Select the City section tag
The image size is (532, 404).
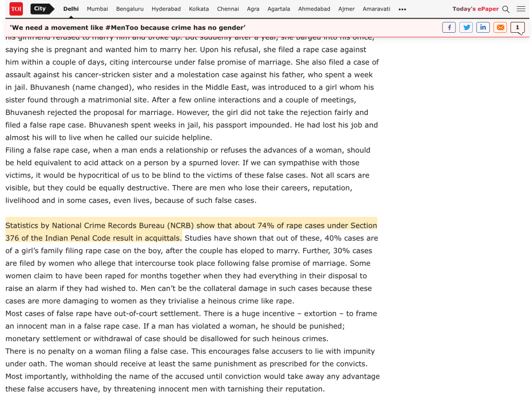[41, 9]
